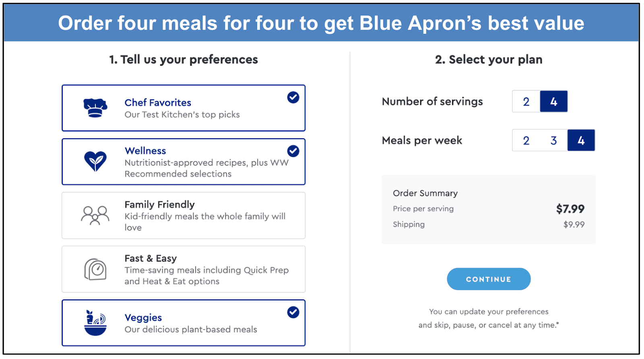Image resolution: width=644 pixels, height=359 pixels.
Task: Click the Wellness title text
Action: coord(145,151)
